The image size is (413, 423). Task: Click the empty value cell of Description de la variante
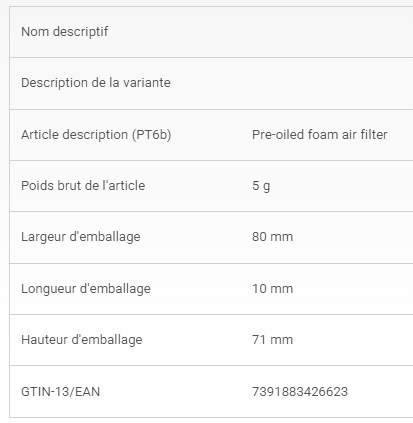pos(327,83)
